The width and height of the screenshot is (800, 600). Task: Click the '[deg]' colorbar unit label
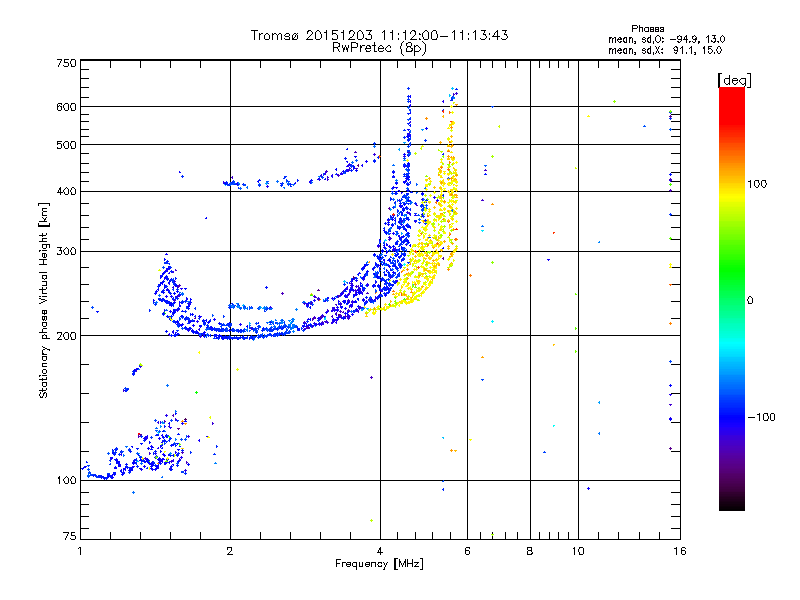point(734,80)
